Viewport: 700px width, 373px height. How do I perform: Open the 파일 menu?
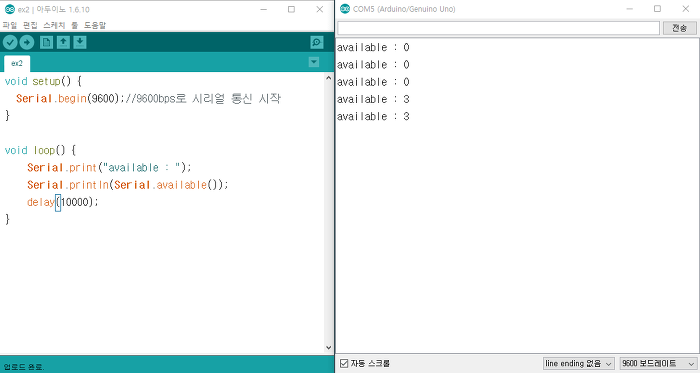10,25
